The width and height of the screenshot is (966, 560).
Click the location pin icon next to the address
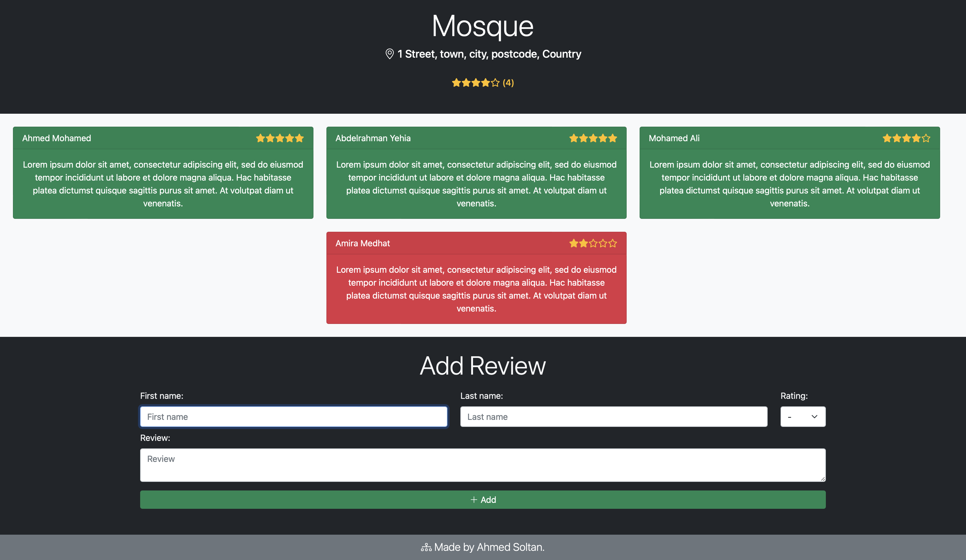pyautogui.click(x=389, y=54)
